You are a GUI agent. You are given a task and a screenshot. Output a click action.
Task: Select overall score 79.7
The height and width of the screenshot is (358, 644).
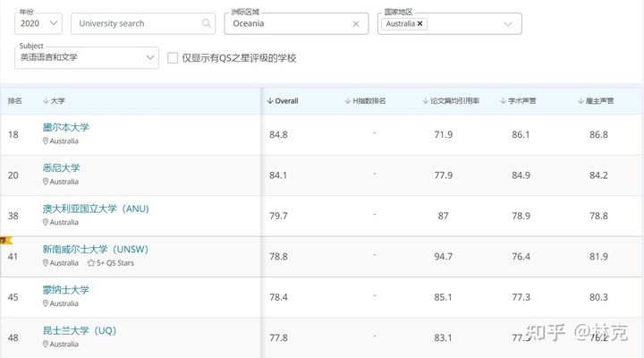click(278, 217)
